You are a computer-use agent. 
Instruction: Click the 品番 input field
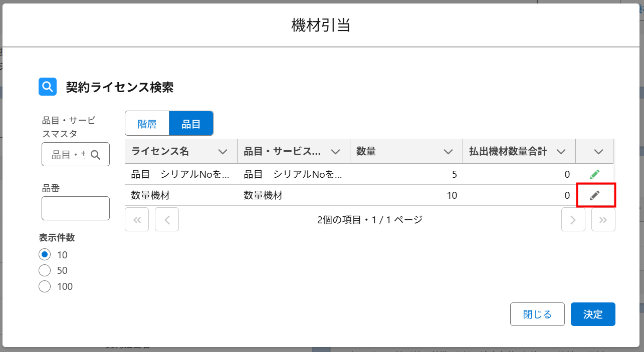pos(76,208)
